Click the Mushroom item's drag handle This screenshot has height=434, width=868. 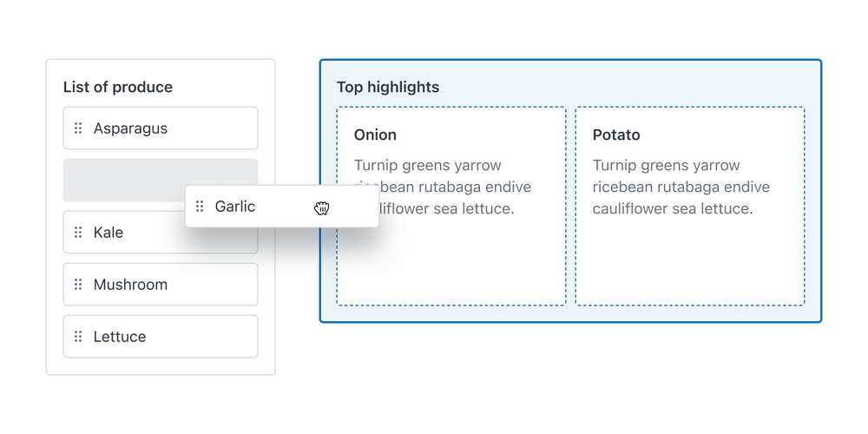click(78, 285)
